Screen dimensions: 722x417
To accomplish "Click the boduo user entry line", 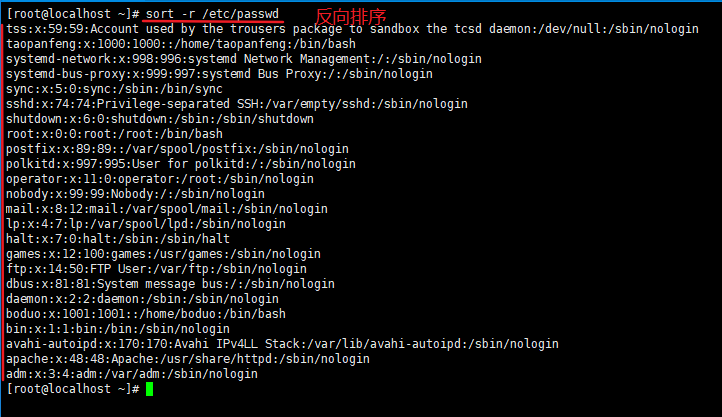I will tap(146, 314).
